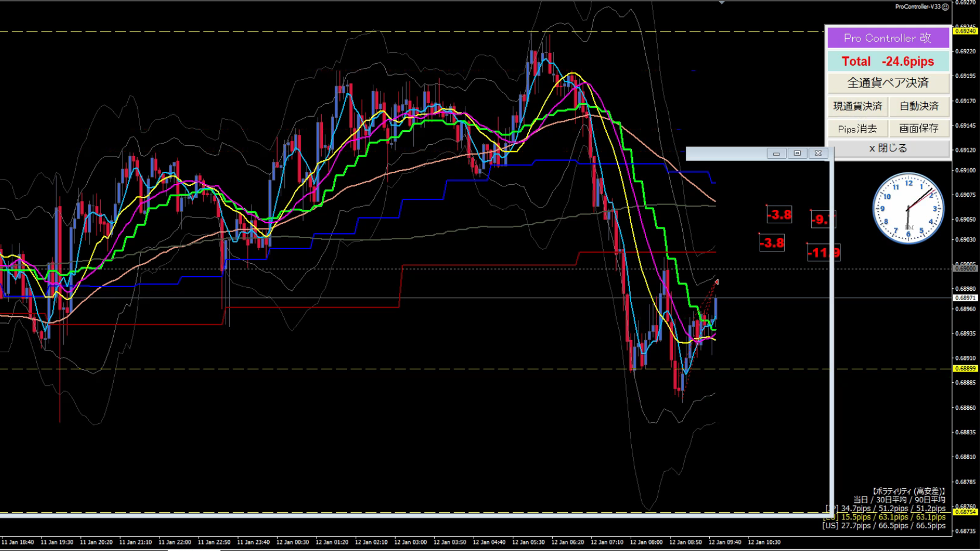Click the chart shift triangle marker at top

pyautogui.click(x=722, y=2)
